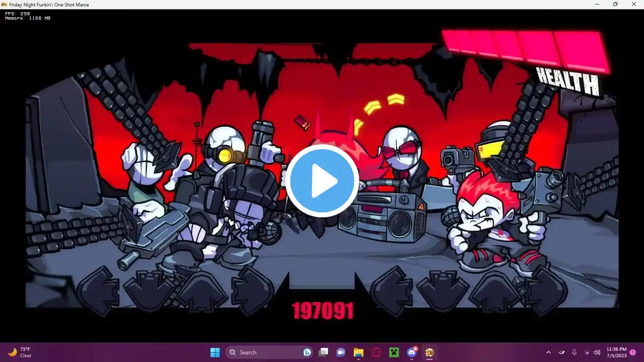Open the volume speaker tray icon
The height and width of the screenshot is (362, 644).
(597, 352)
